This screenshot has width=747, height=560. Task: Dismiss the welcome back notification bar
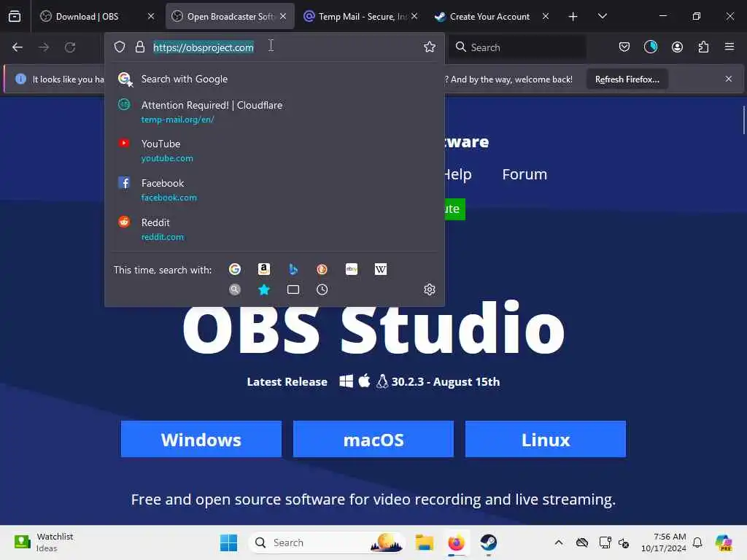coord(729,79)
